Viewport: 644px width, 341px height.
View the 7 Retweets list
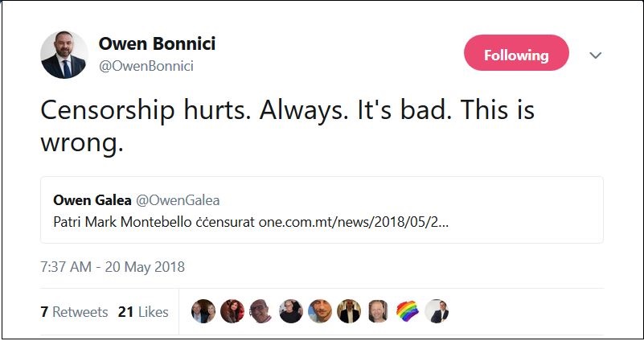click(x=74, y=312)
